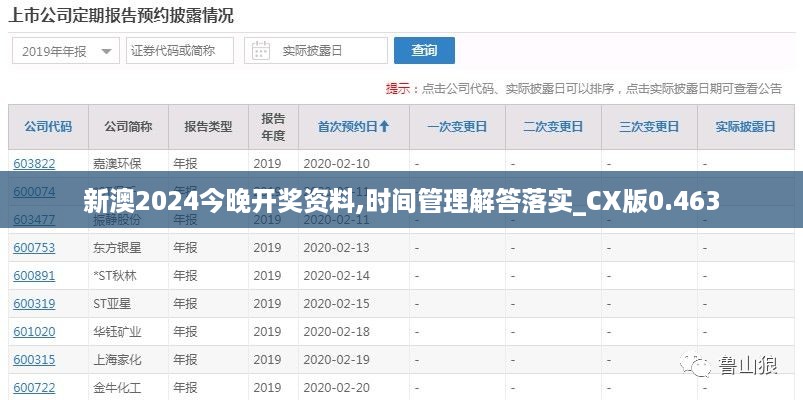The width and height of the screenshot is (803, 400).
Task: Click the WeChat logo icon in watermark
Action: pos(697,366)
